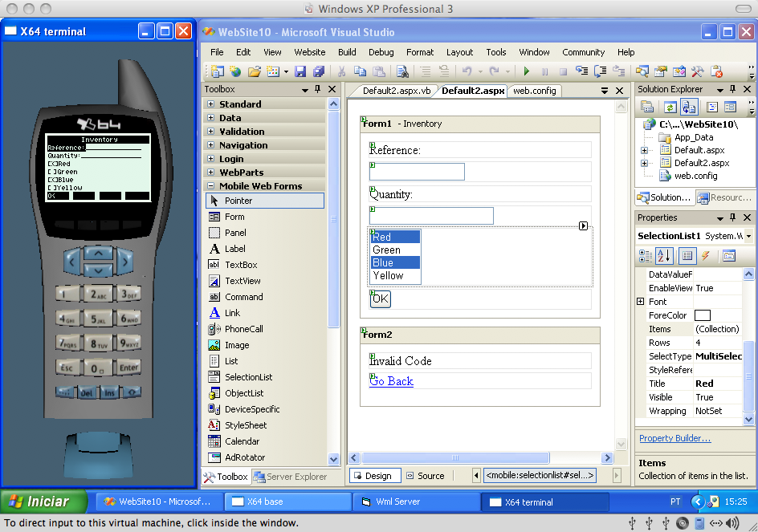Image resolution: width=758 pixels, height=532 pixels.
Task: Expand the Navigation toolbox group
Action: pyautogui.click(x=210, y=144)
